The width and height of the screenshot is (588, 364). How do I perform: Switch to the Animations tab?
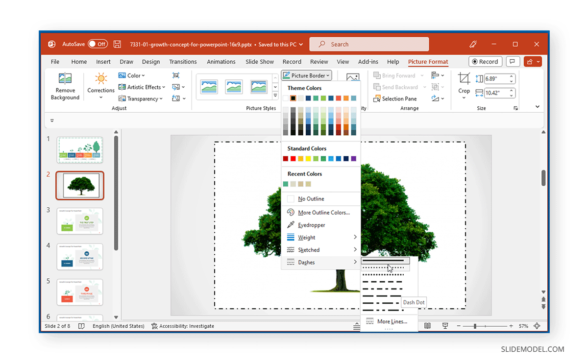click(221, 62)
